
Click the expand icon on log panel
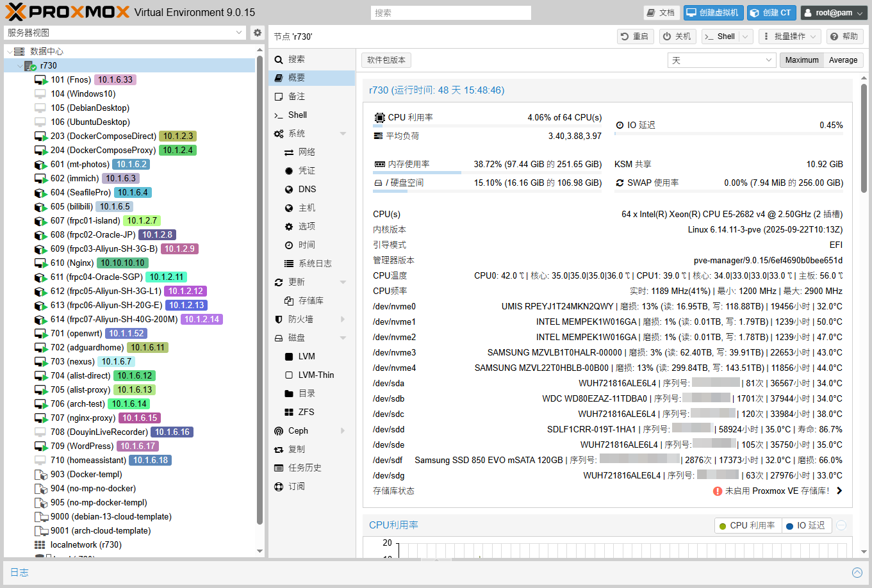click(x=857, y=573)
